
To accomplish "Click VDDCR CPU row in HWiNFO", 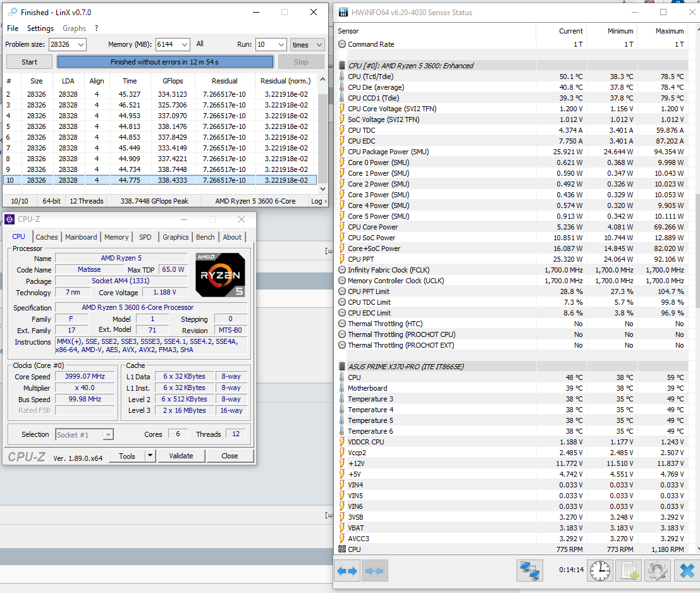I will coord(512,442).
